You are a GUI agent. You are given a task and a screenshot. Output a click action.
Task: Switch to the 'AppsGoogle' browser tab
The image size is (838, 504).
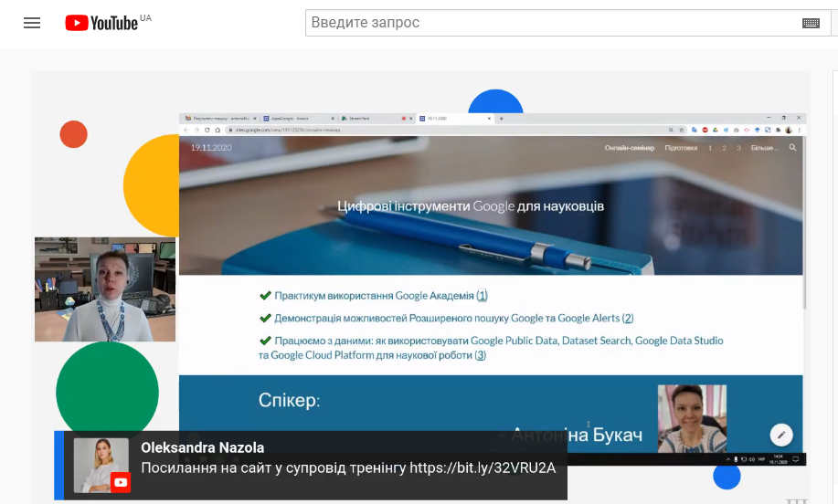tap(297, 118)
